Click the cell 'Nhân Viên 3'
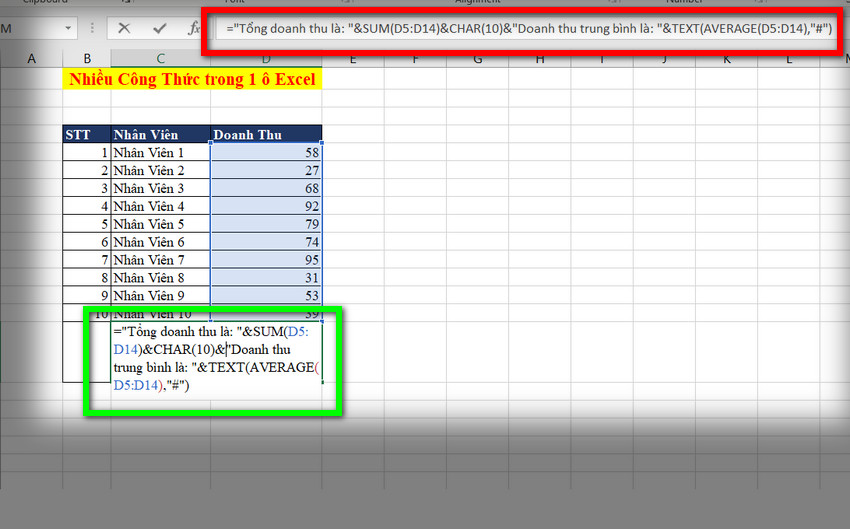 160,188
